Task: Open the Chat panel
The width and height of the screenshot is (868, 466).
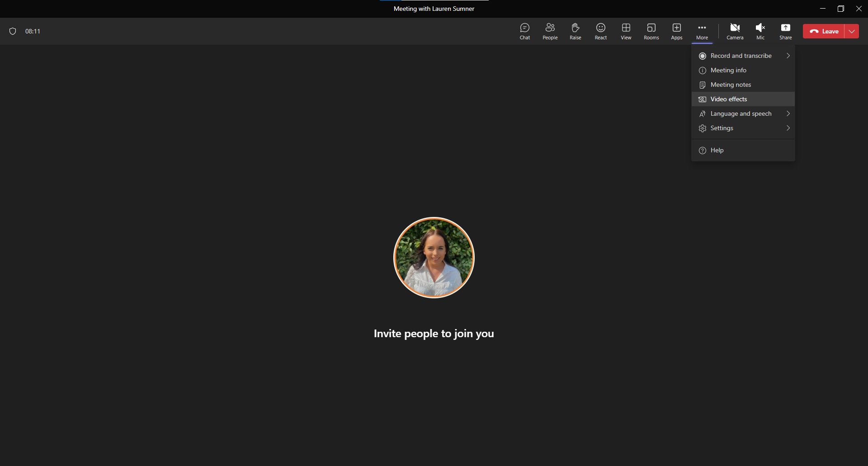Action: (524, 31)
